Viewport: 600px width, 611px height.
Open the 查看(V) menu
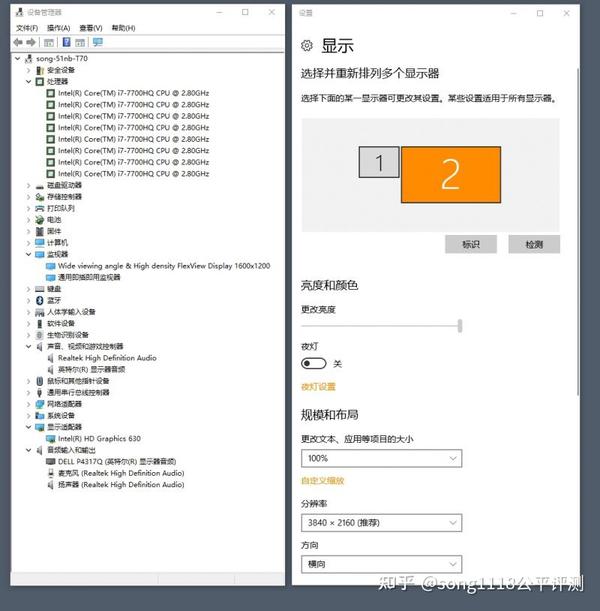pos(91,28)
